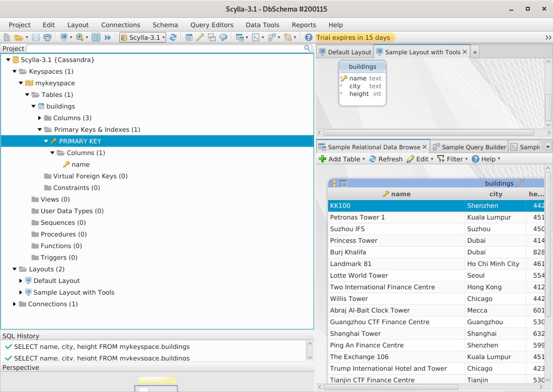Image resolution: width=553 pixels, height=392 pixels.
Task: Click the data browse vertical scrollbar
Action: pyautogui.click(x=548, y=243)
